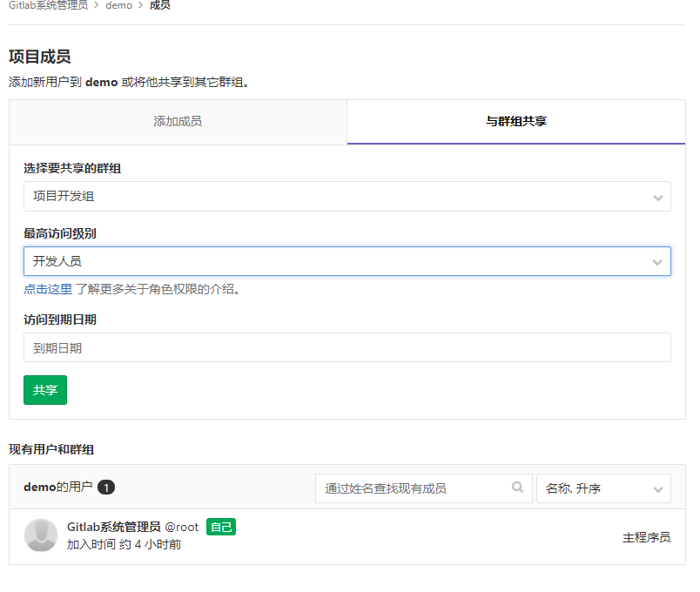Image resolution: width=700 pixels, height=592 pixels.
Task: Open the @root username in the member list
Action: coord(182,527)
